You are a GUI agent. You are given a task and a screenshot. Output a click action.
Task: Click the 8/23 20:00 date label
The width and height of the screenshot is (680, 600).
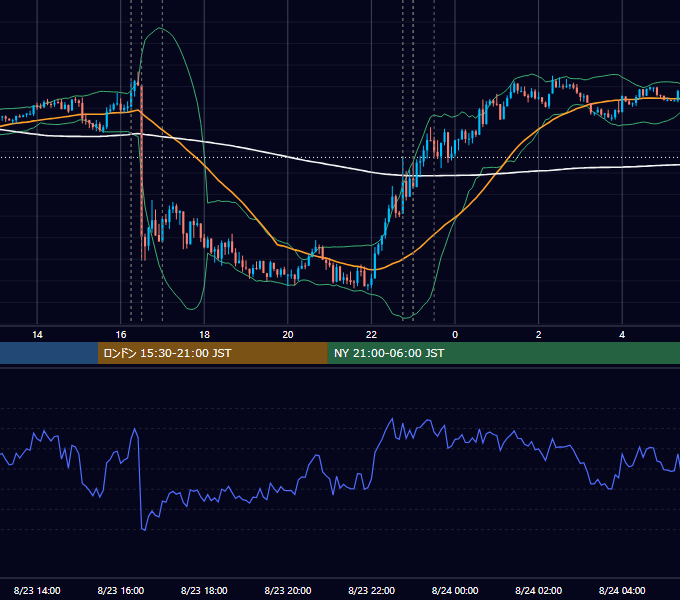point(288,590)
